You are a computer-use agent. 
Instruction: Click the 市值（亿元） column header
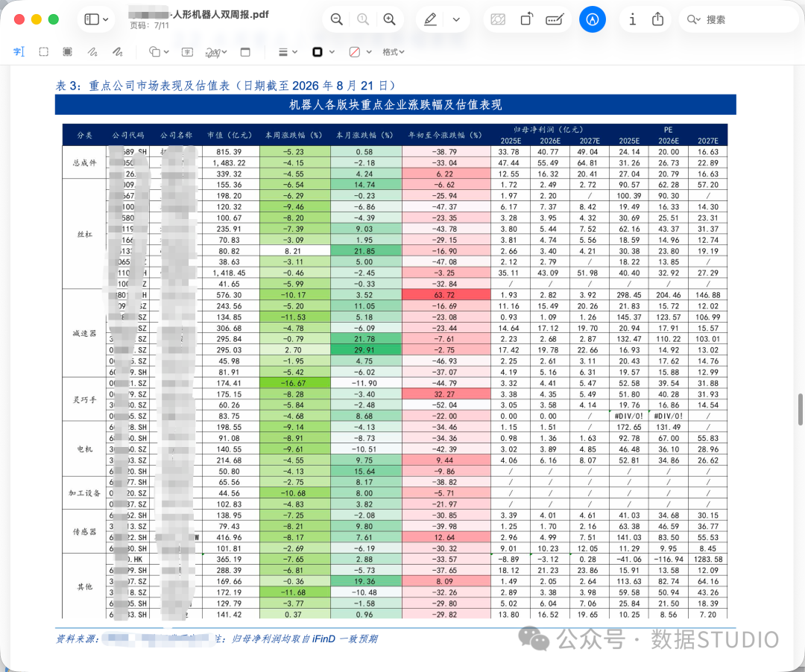[x=230, y=135]
